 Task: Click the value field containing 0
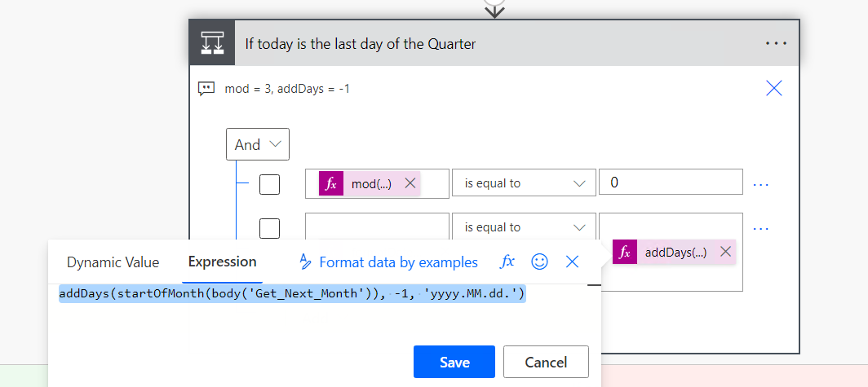click(670, 183)
